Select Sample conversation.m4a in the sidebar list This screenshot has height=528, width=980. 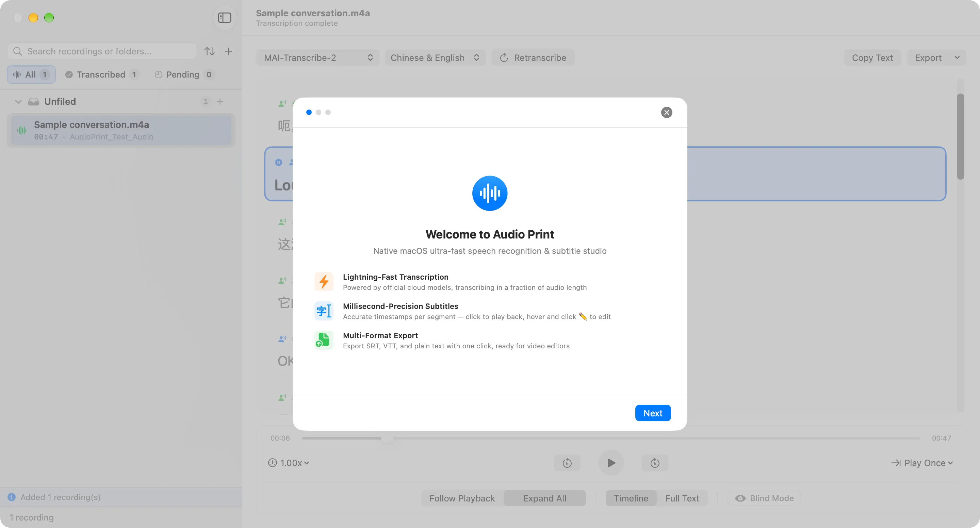pyautogui.click(x=121, y=131)
